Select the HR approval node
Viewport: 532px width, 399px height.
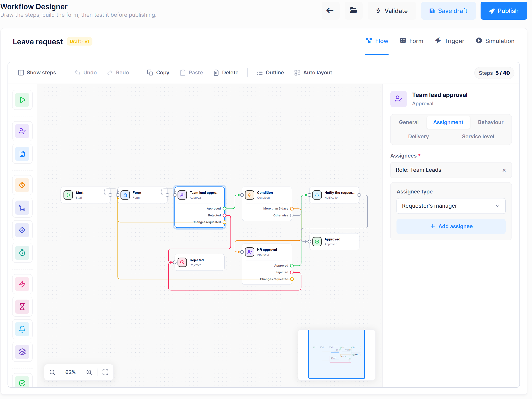click(x=267, y=264)
